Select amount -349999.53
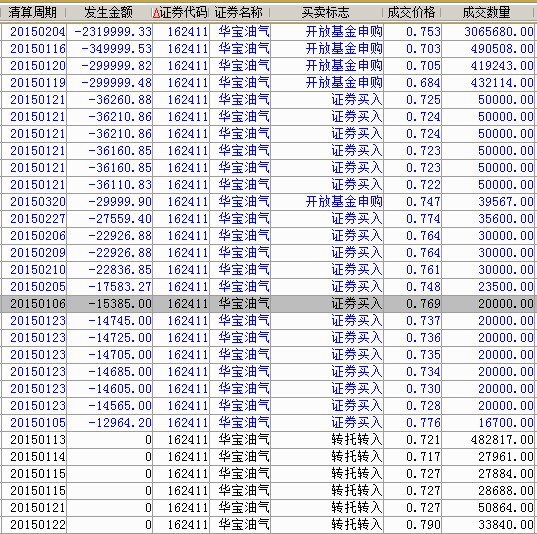This screenshot has width=537, height=534. coord(116,49)
